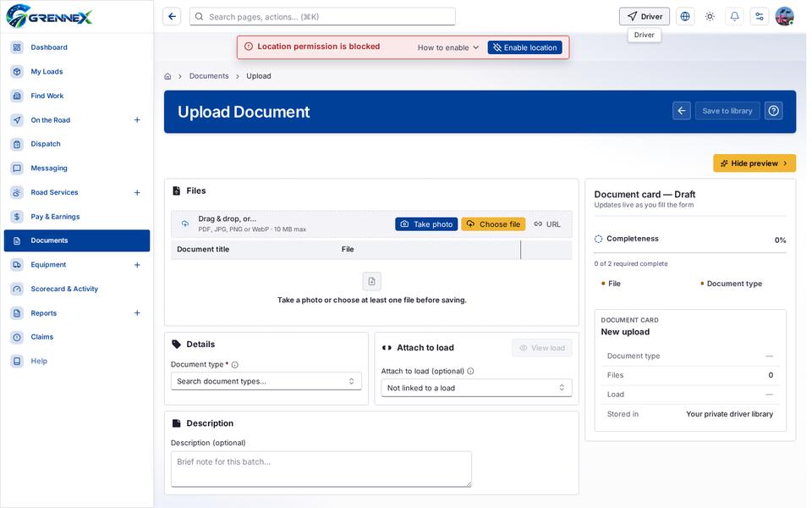Open Help from the sidebar
812x508 pixels.
click(x=77, y=362)
